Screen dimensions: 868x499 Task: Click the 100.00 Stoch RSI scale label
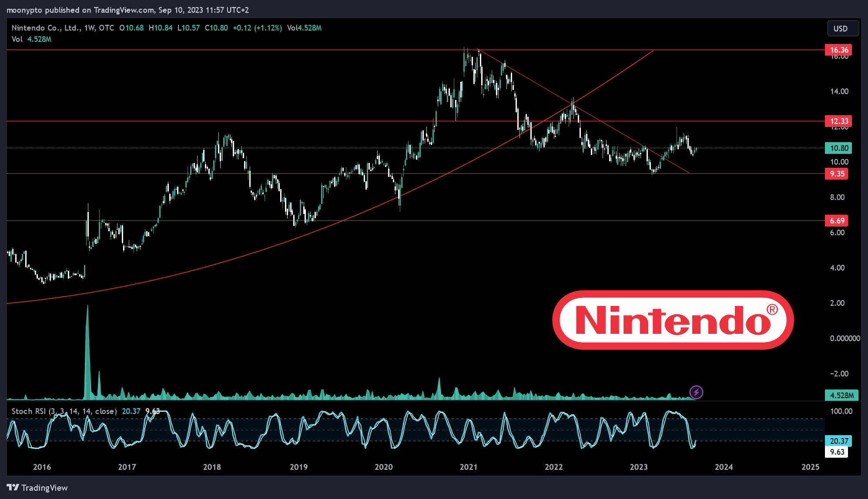point(841,411)
